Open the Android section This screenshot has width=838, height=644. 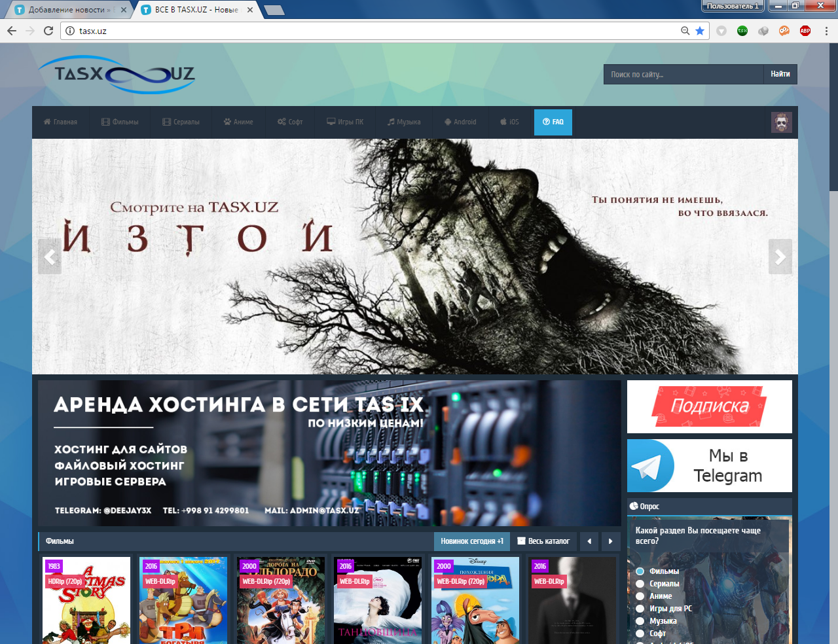tap(460, 122)
